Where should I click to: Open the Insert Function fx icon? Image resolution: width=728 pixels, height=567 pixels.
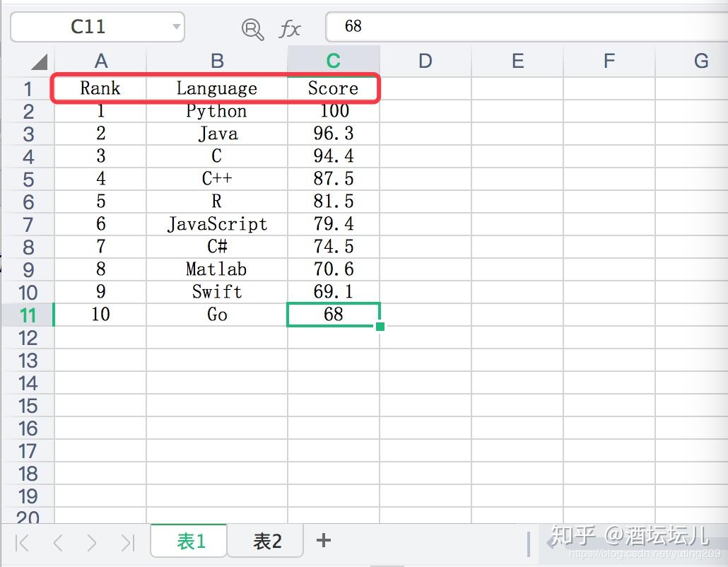[x=290, y=29]
